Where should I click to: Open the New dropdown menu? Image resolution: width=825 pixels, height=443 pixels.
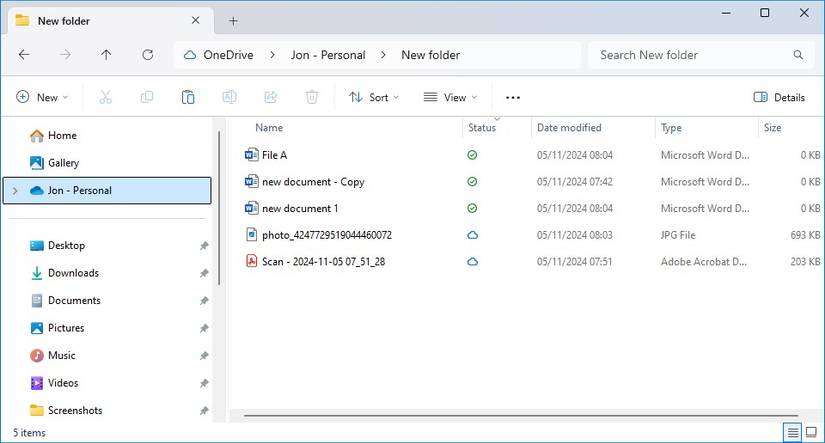coord(42,97)
